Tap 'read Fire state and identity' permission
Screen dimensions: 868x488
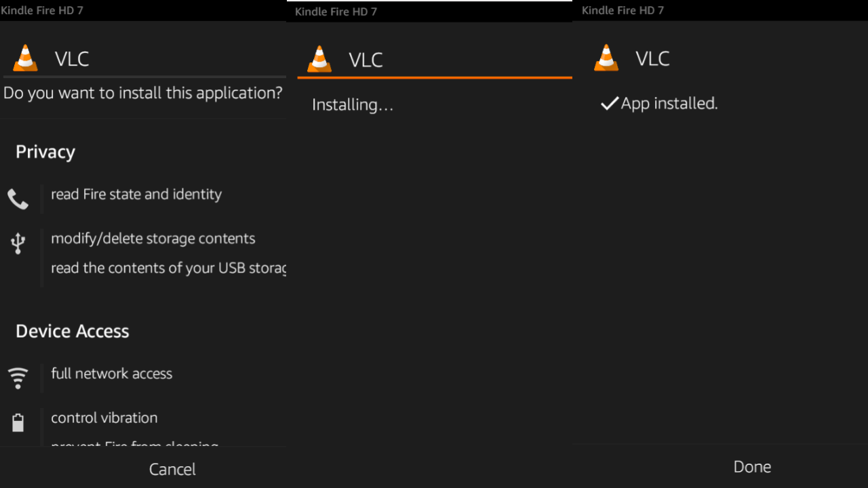tap(136, 195)
